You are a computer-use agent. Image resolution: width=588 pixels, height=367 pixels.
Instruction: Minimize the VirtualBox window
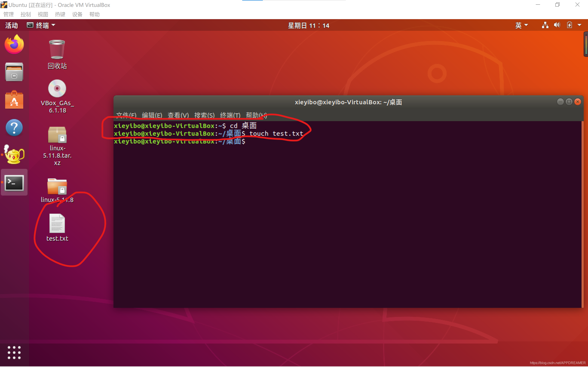click(538, 5)
